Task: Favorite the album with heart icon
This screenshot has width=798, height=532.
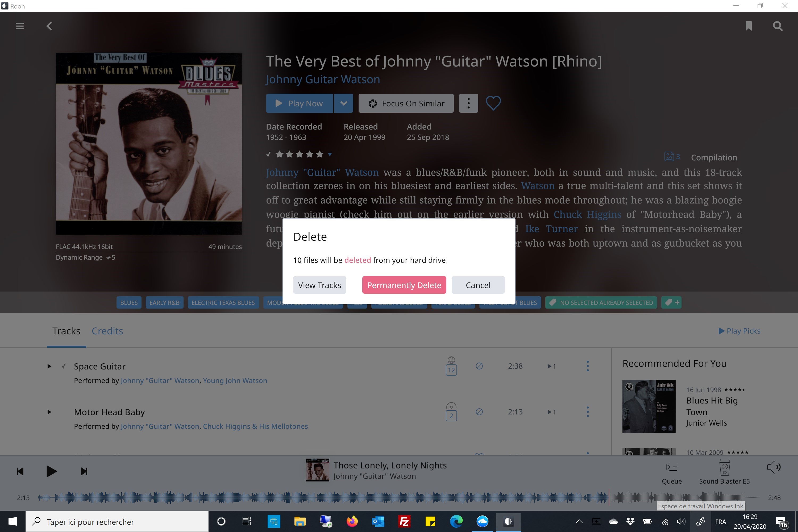Action: [493, 103]
